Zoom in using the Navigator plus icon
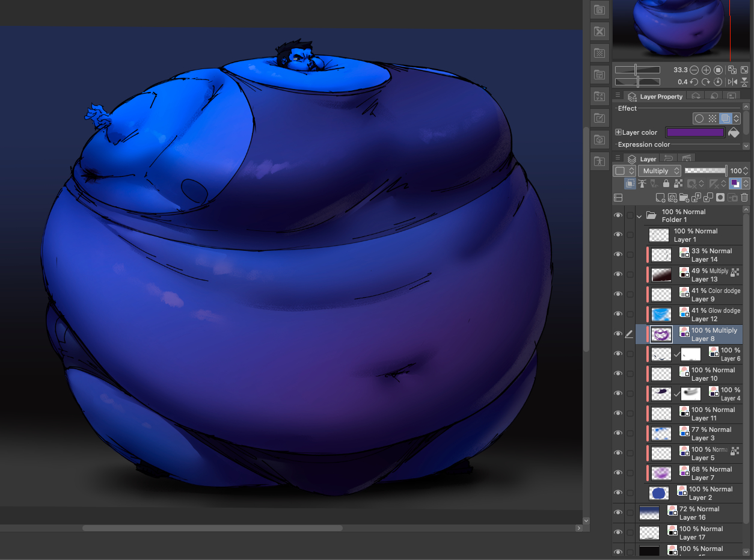754x560 pixels. [706, 70]
